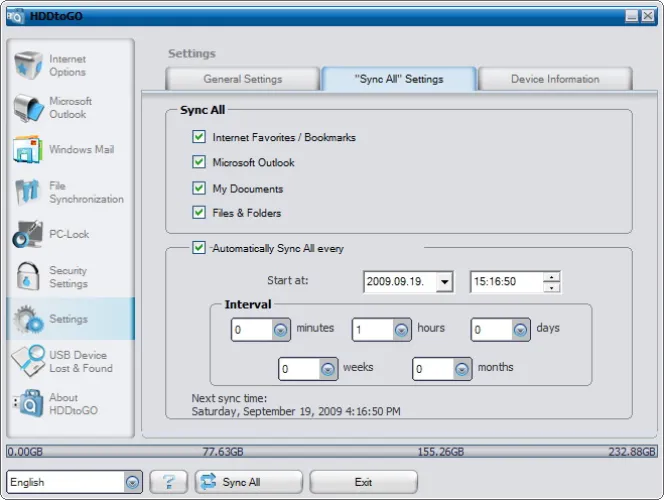Click the Start at date field 2009.09.19.
The width and height of the screenshot is (664, 500).
click(400, 282)
